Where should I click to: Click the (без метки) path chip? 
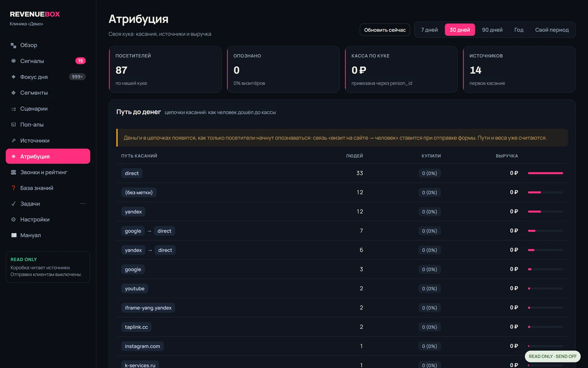pos(139,192)
